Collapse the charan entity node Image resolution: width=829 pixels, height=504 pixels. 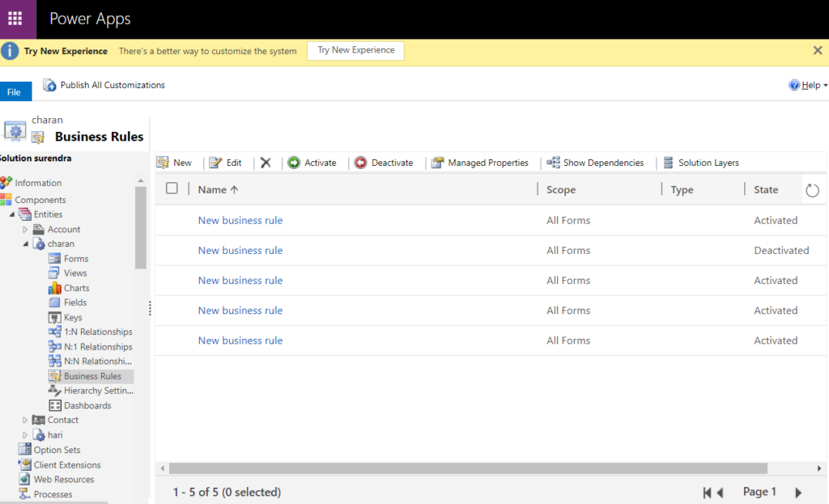25,244
